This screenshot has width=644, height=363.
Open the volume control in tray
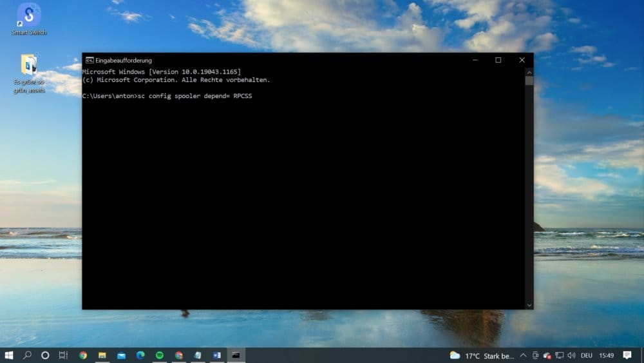pyautogui.click(x=571, y=356)
